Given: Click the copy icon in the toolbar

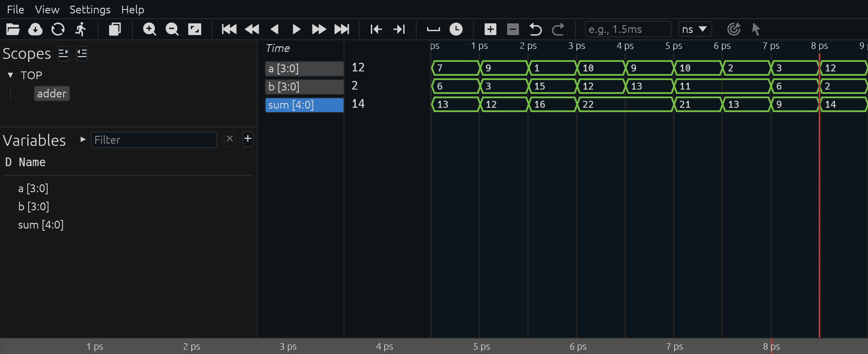Looking at the screenshot, I should (x=115, y=29).
